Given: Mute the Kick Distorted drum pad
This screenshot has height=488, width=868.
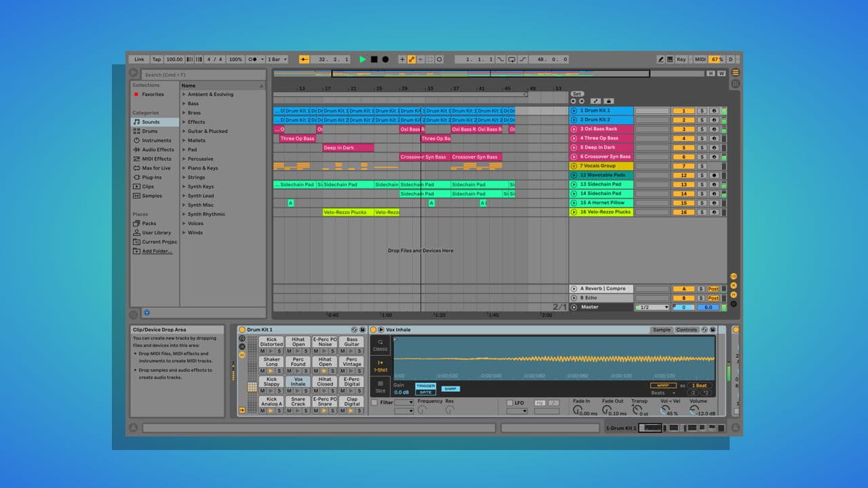Looking at the screenshot, I should (x=262, y=350).
